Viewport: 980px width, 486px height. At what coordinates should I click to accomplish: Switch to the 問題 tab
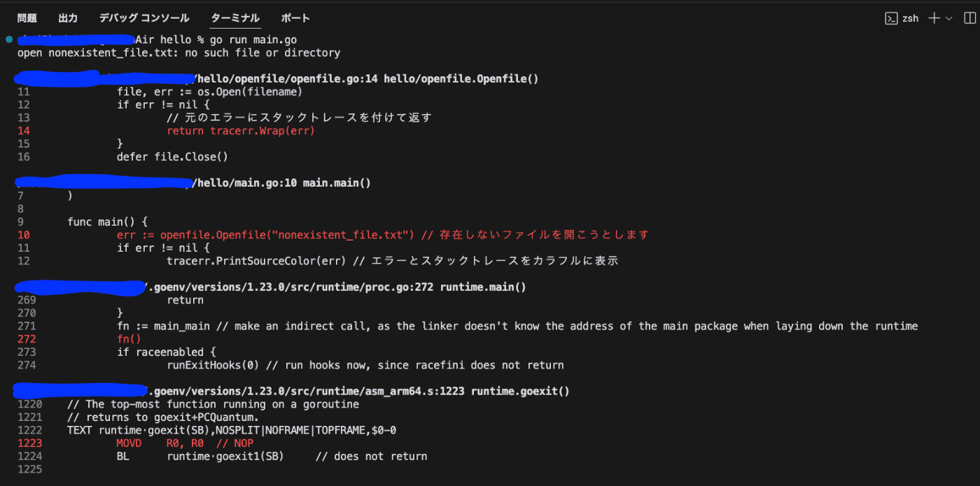pos(27,18)
